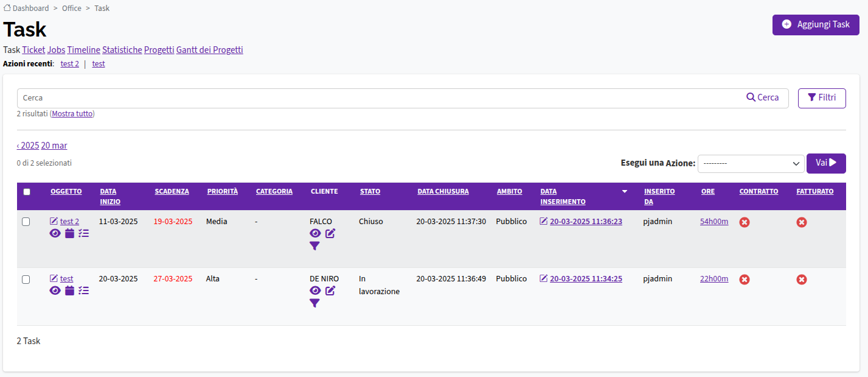
Task: Toggle the select-all checkbox in the table header
Action: tap(27, 192)
